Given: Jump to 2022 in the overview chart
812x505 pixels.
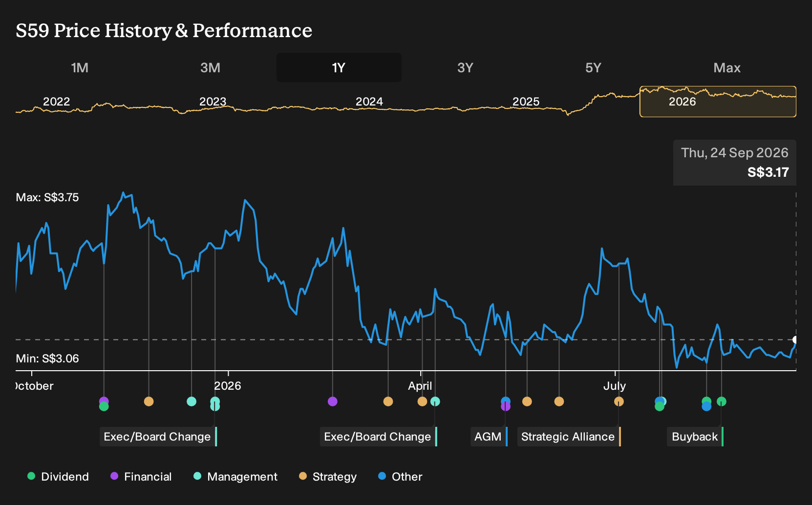Looking at the screenshot, I should 57,102.
